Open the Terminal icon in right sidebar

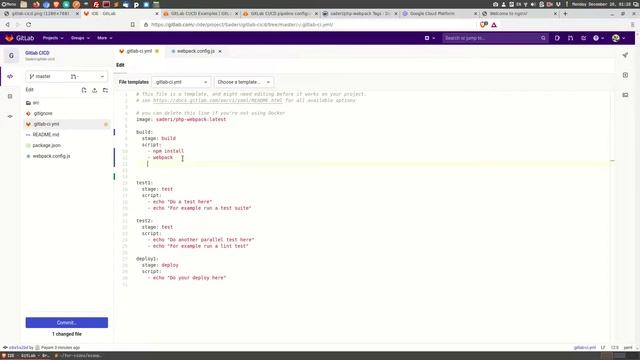click(625, 95)
